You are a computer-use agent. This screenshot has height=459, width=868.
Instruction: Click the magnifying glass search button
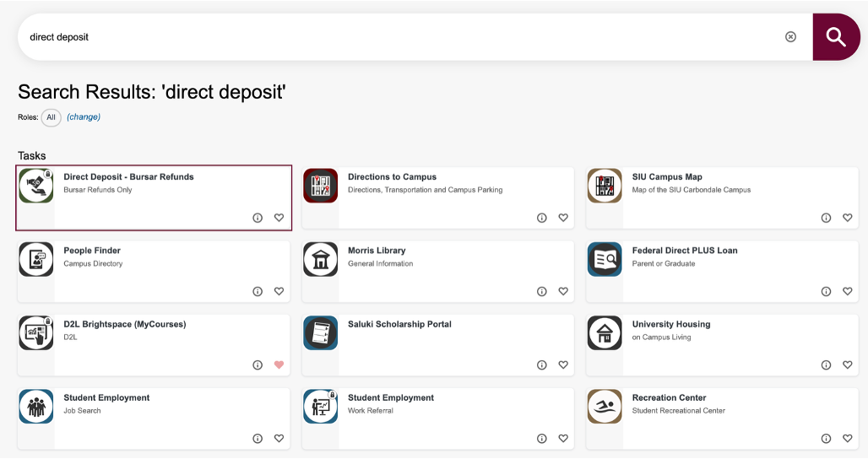click(x=836, y=37)
